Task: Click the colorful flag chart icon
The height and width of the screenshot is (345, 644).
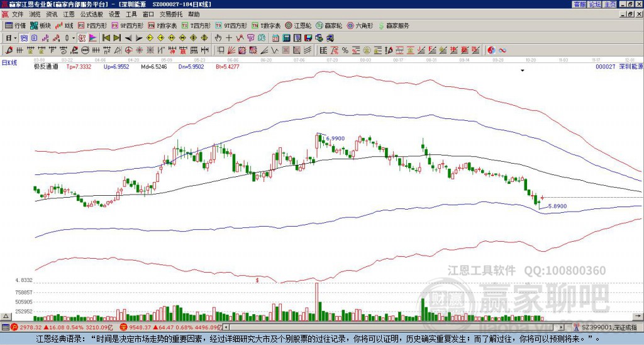Action: pos(93,38)
